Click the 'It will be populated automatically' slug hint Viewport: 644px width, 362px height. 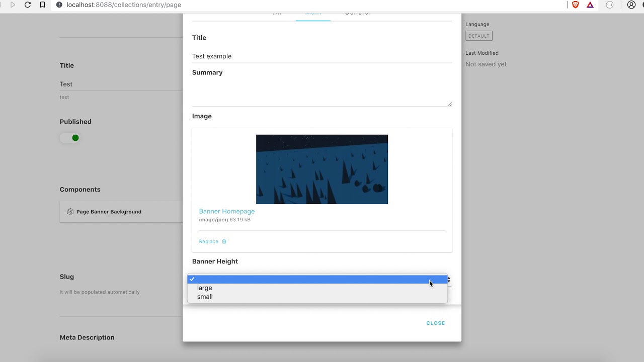100,292
